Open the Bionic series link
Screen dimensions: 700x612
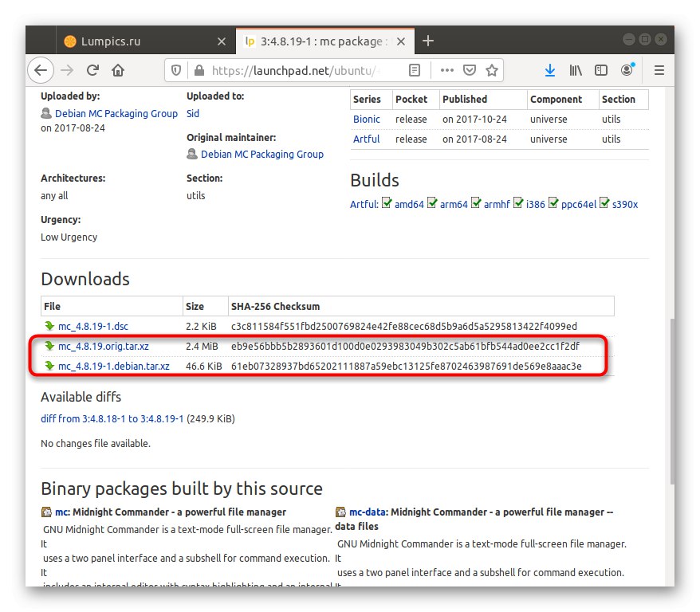tap(367, 120)
